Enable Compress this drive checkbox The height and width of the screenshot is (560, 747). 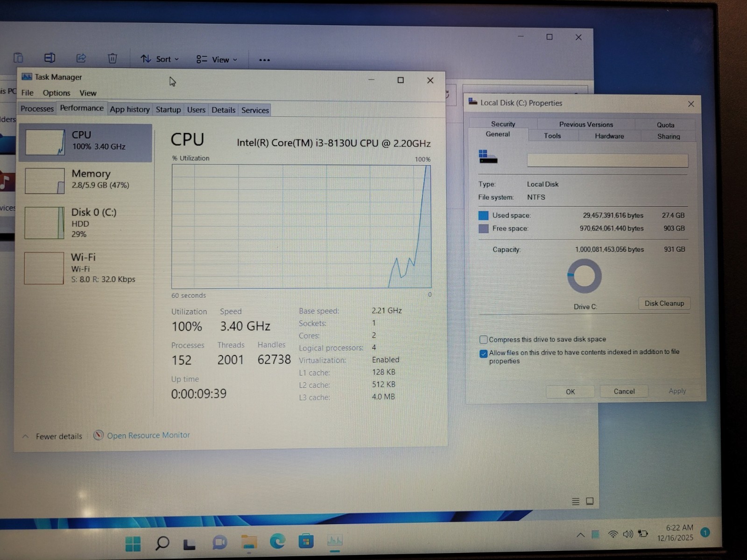(x=484, y=339)
